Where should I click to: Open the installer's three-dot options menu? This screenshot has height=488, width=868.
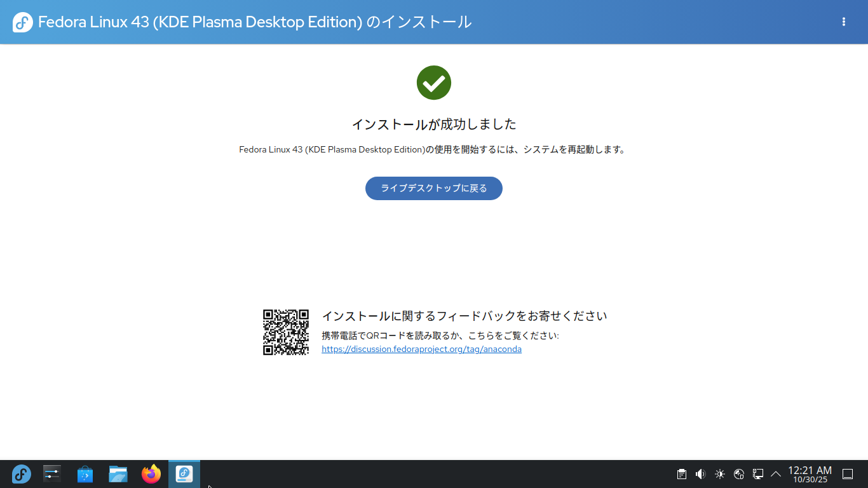pyautogui.click(x=844, y=22)
